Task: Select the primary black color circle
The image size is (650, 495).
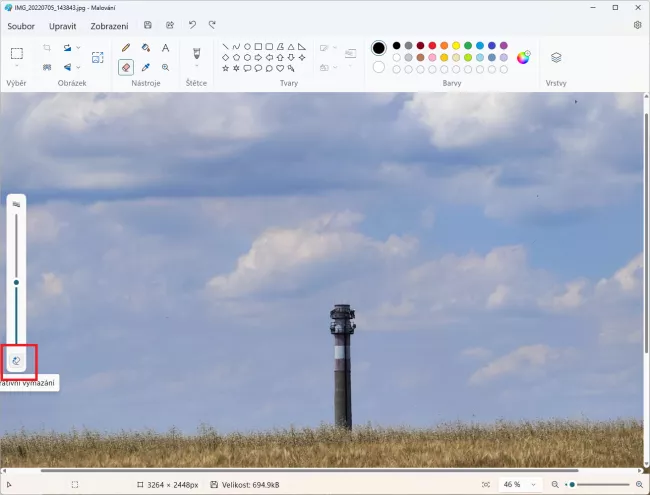Action: [379, 47]
